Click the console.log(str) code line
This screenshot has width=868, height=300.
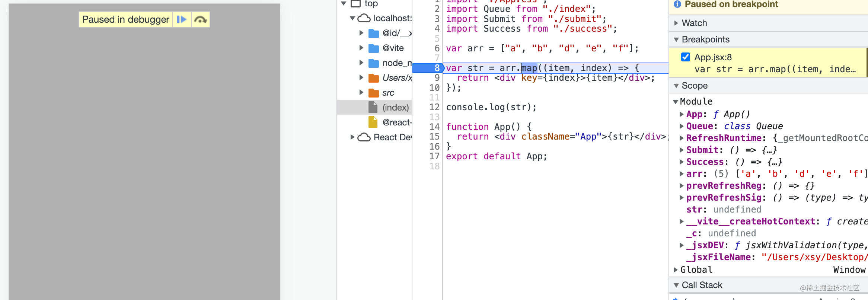(491, 107)
